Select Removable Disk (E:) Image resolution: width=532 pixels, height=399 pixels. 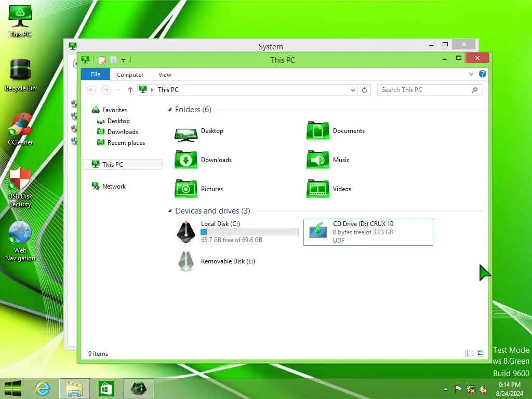(217, 261)
